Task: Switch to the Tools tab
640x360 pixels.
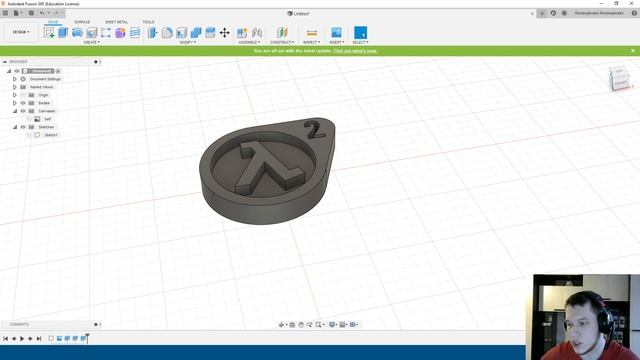Action: 148,22
